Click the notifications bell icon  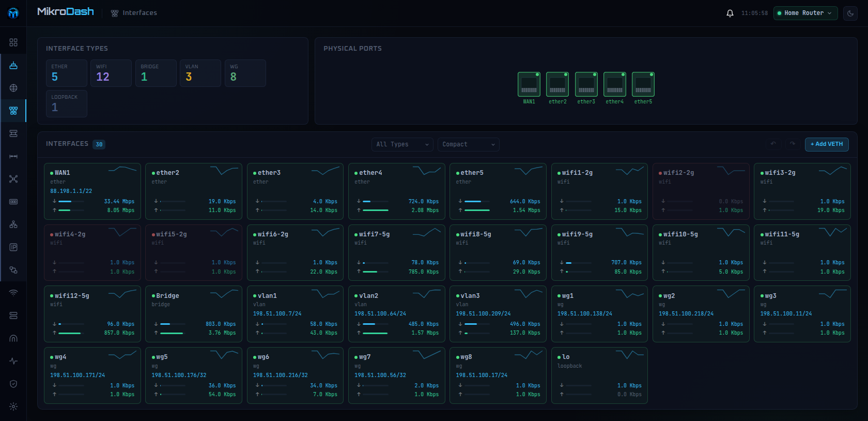click(730, 13)
